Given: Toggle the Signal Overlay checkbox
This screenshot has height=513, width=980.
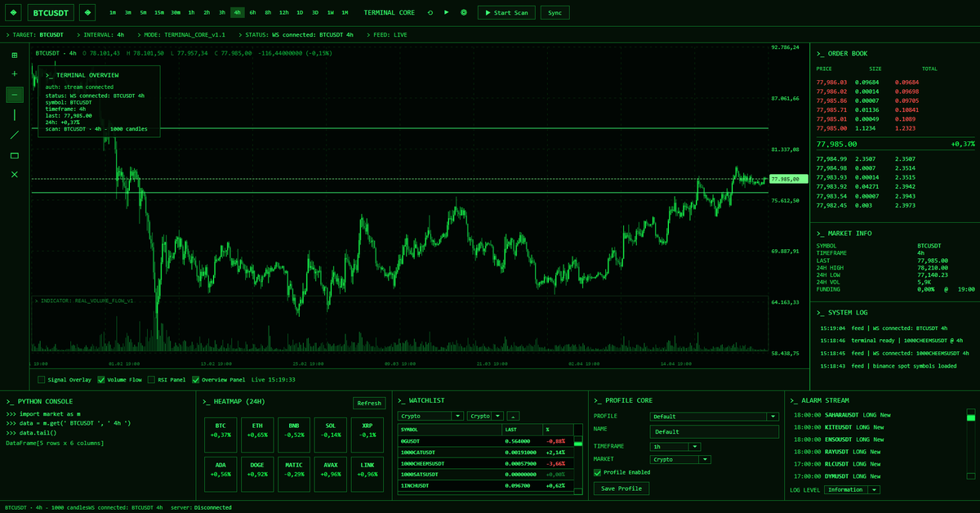Looking at the screenshot, I should pyautogui.click(x=42, y=379).
